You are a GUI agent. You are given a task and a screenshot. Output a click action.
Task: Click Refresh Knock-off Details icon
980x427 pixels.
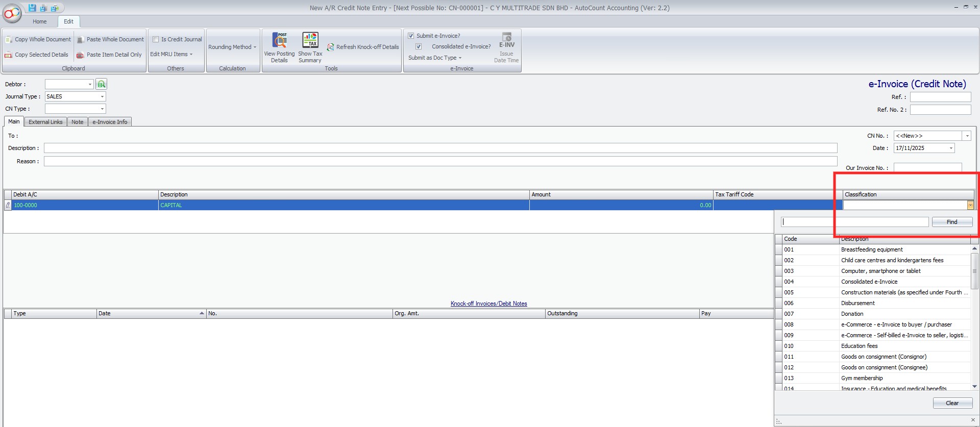tap(331, 47)
